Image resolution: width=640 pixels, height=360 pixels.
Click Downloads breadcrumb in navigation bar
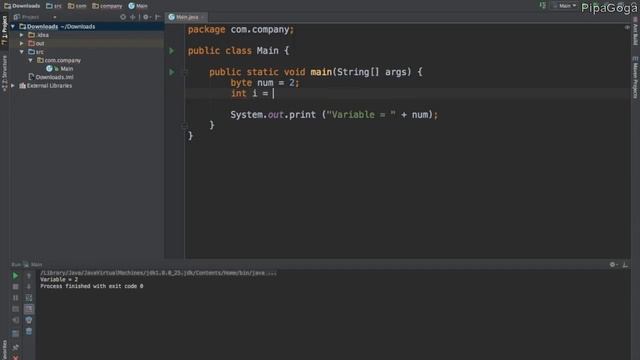(x=22, y=6)
